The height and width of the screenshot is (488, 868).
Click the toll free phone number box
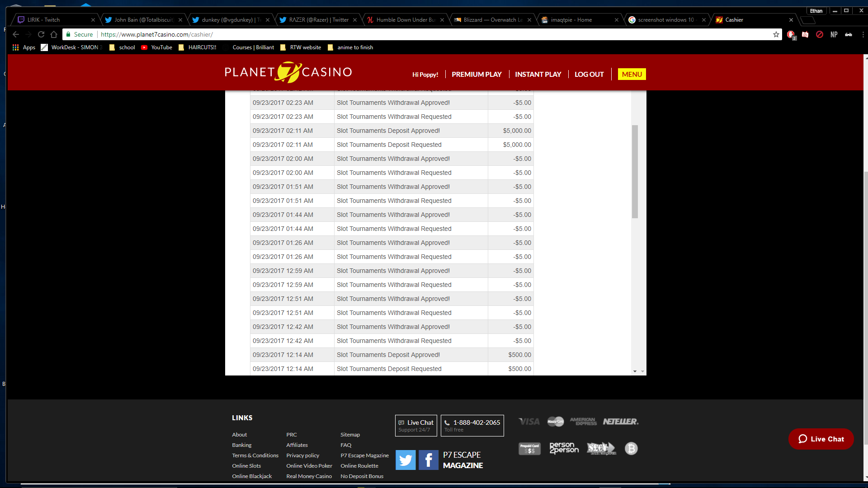pyautogui.click(x=472, y=426)
